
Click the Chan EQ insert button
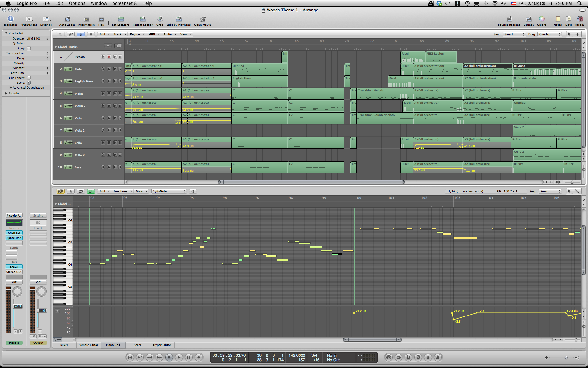(x=14, y=233)
